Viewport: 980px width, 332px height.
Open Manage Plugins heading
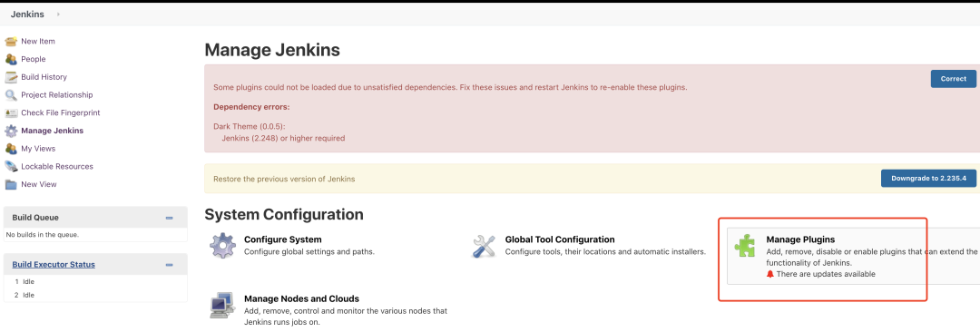tap(800, 239)
